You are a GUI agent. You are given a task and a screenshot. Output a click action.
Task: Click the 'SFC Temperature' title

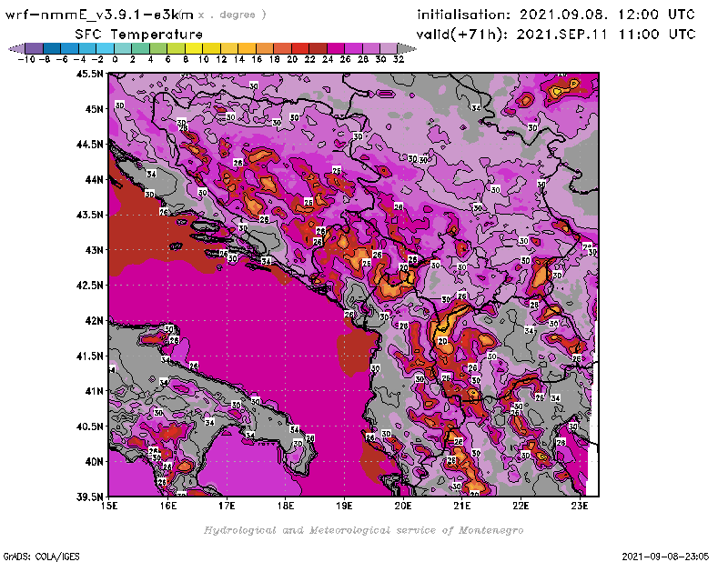click(139, 35)
